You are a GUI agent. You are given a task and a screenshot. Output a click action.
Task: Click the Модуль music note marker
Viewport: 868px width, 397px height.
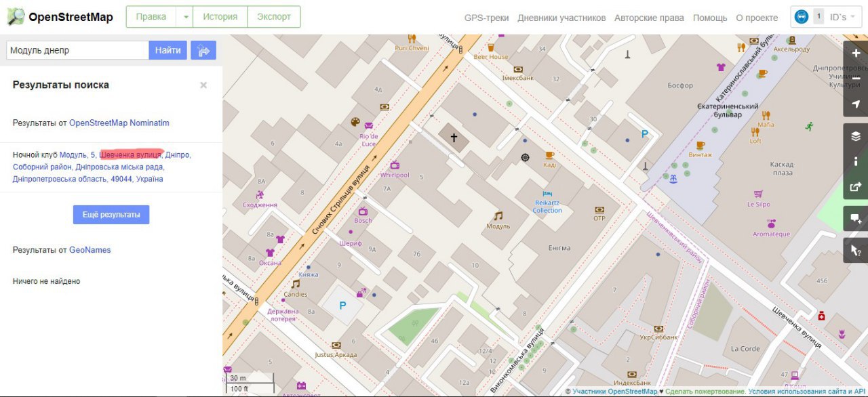[x=498, y=215]
